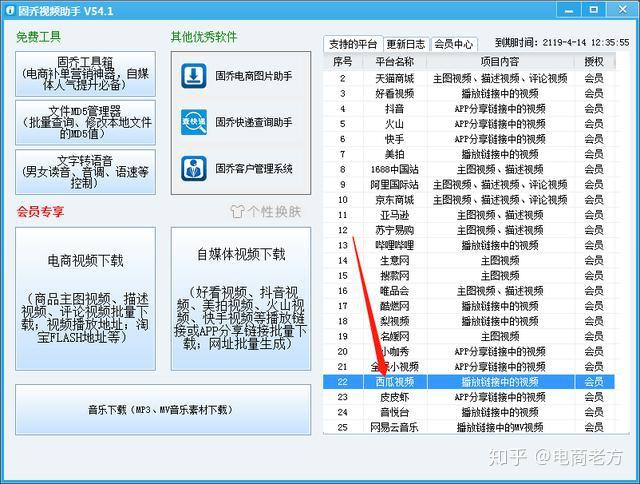This screenshot has height=484, width=640.
Task: Select the 天猫商城 row
Action: 469,78
